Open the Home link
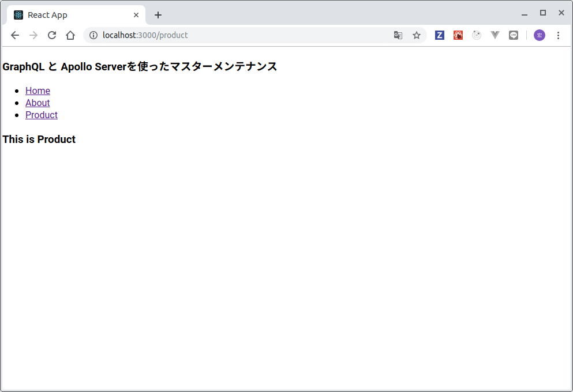 [38, 91]
